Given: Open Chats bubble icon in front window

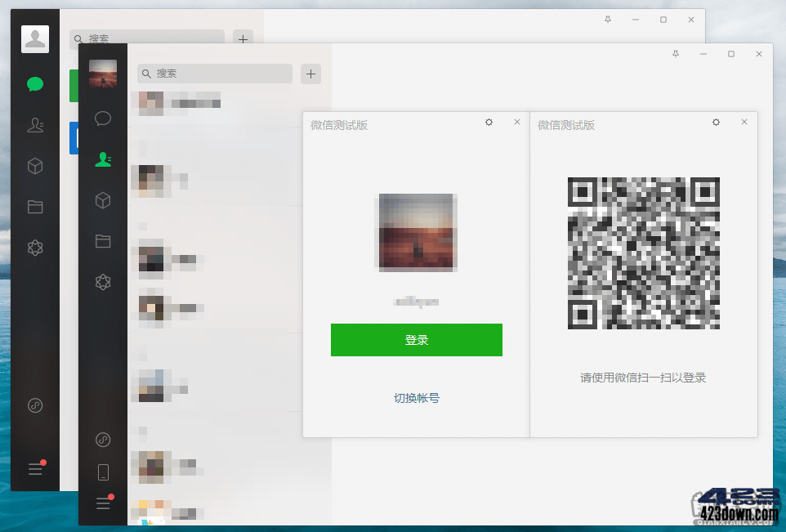Looking at the screenshot, I should (103, 118).
